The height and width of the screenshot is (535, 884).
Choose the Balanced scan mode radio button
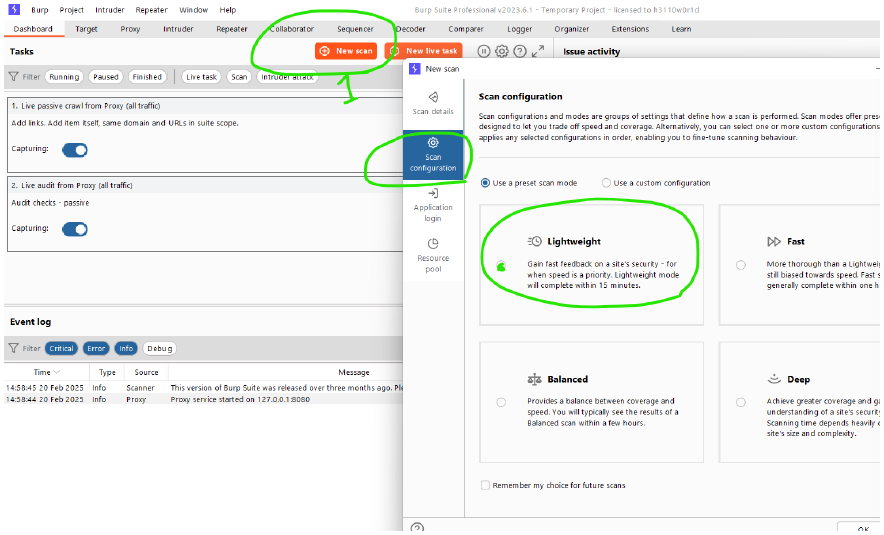pos(501,403)
